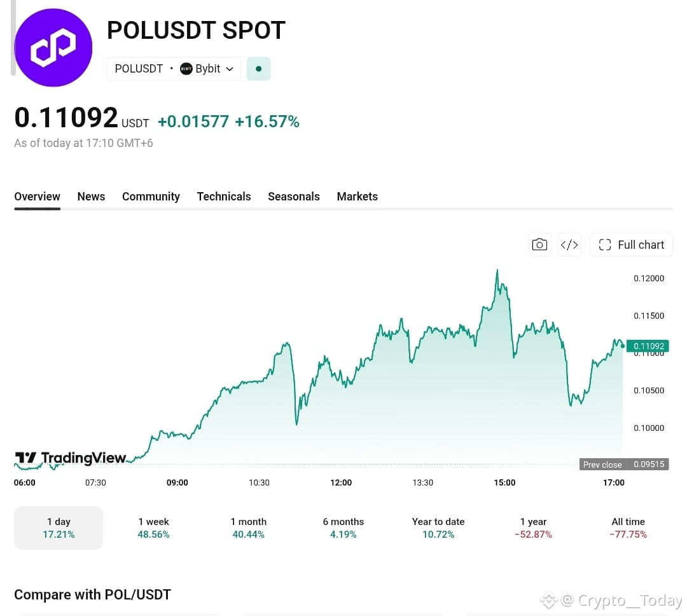Click the purple Polygon POL logo
Image resolution: width=687 pixels, height=616 pixels.
tap(53, 47)
